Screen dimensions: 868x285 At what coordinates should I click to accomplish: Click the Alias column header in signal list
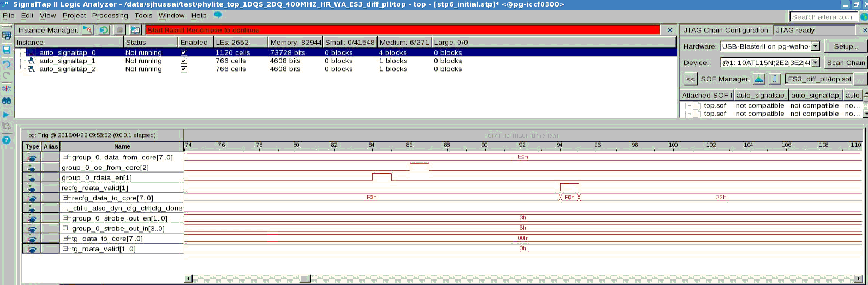coord(51,146)
